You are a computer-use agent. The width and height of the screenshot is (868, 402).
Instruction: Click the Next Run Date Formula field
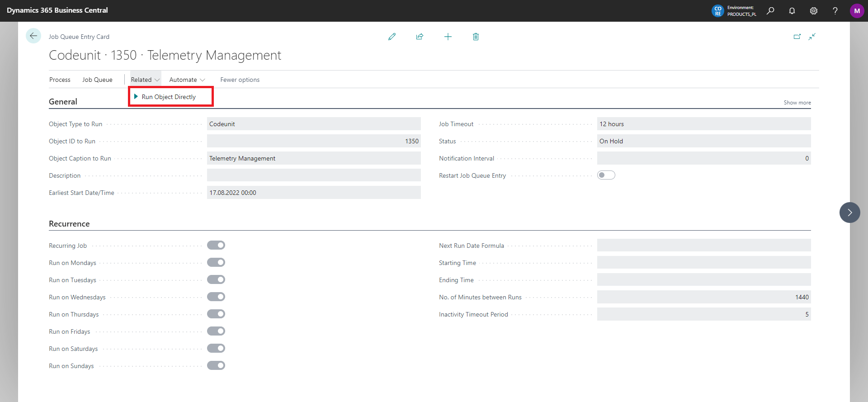click(x=704, y=246)
